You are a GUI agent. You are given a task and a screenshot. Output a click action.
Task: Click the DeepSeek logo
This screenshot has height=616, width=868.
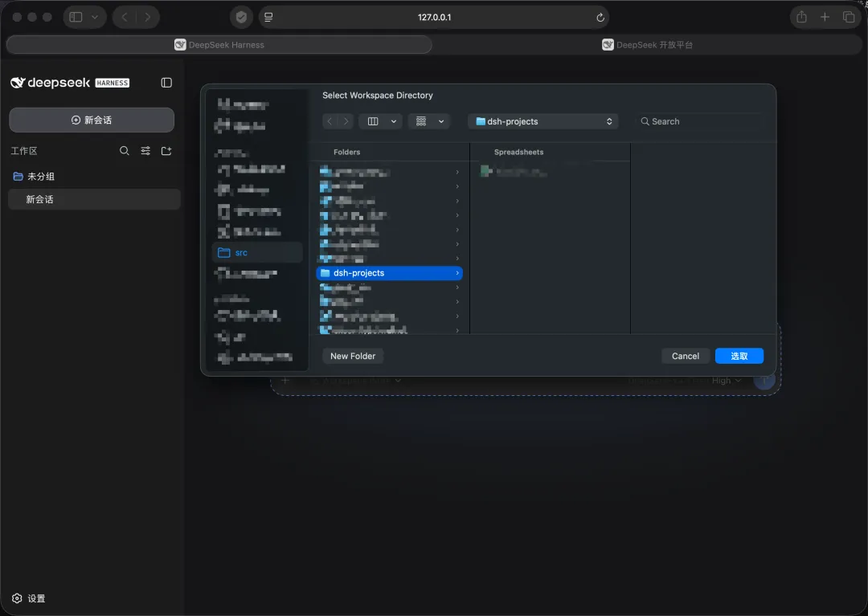(51, 83)
